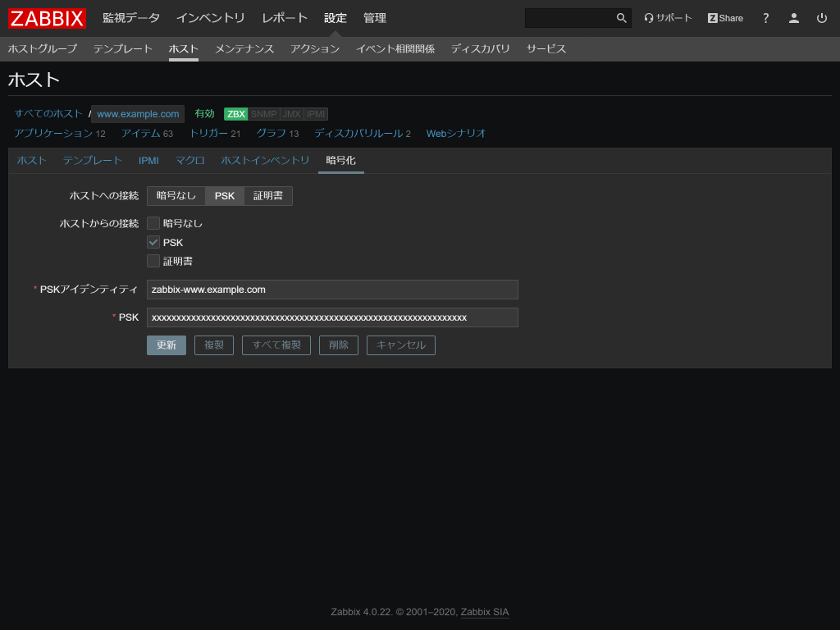
Task: Click the すべて複製 button
Action: [x=276, y=345]
